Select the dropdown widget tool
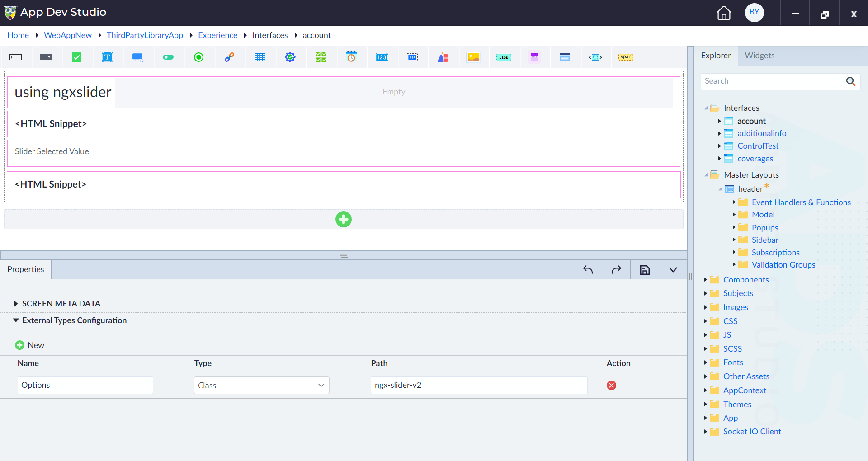868x461 pixels. 46,57
